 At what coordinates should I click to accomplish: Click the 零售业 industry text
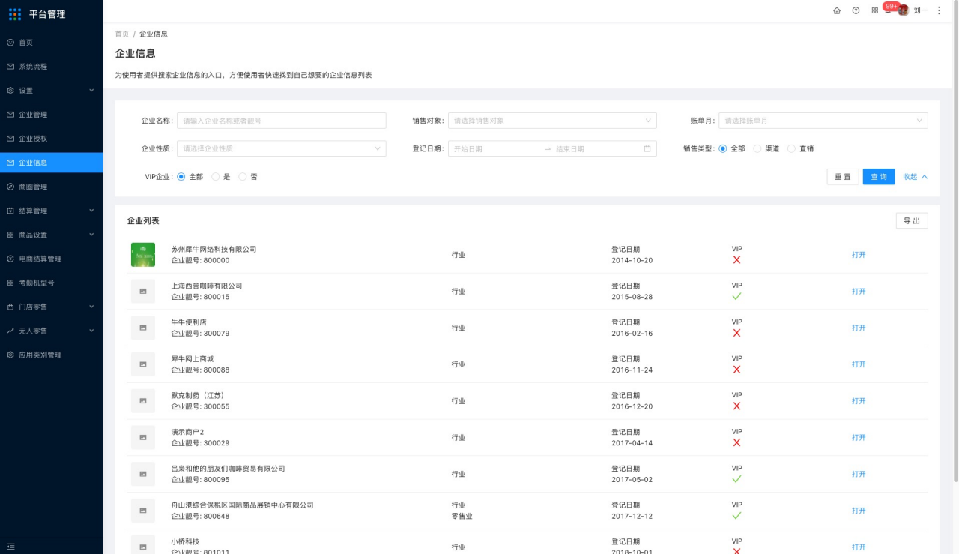[462, 516]
